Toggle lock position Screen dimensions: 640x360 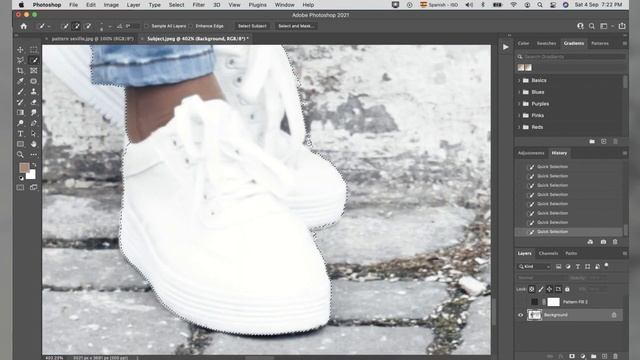click(x=549, y=289)
